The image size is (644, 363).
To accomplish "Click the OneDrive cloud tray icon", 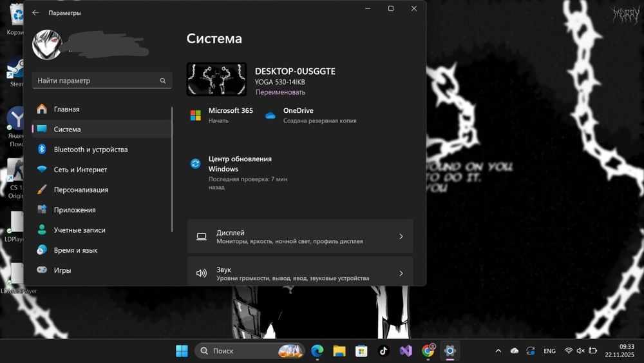I will tap(514, 351).
